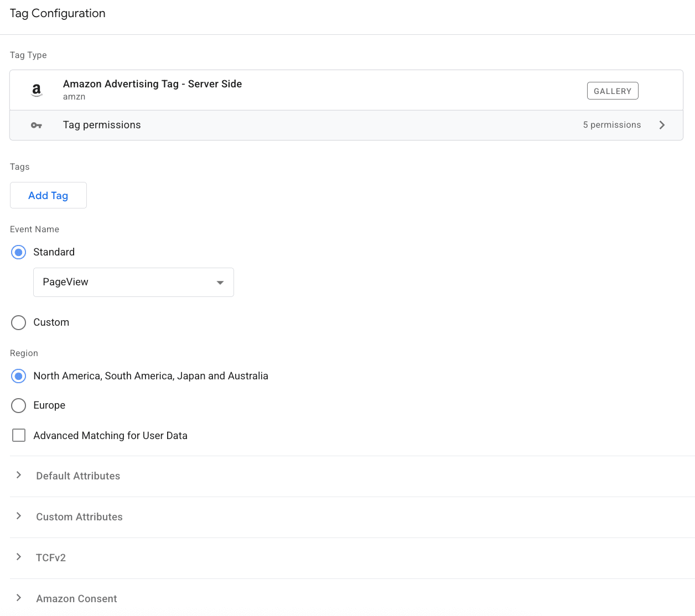The image size is (695, 616).
Task: Click the Region label
Action: 24,353
